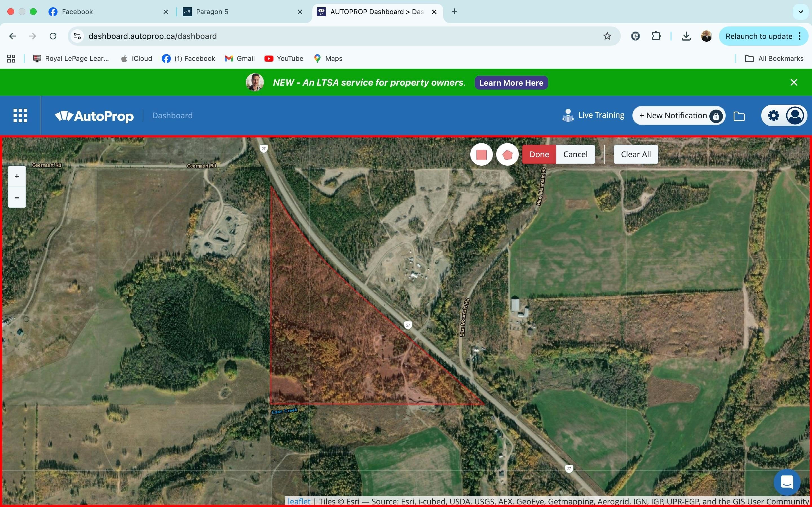This screenshot has width=812, height=507.
Task: Open the chat support bubble
Action: click(x=787, y=482)
